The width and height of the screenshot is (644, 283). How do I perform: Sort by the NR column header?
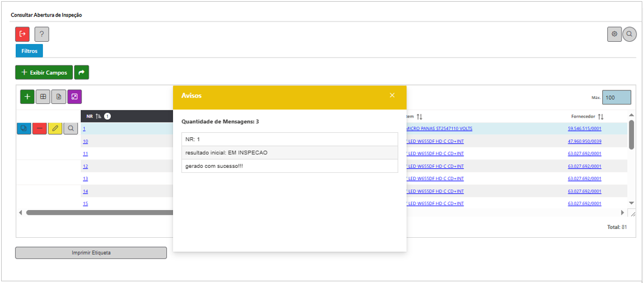click(x=89, y=116)
